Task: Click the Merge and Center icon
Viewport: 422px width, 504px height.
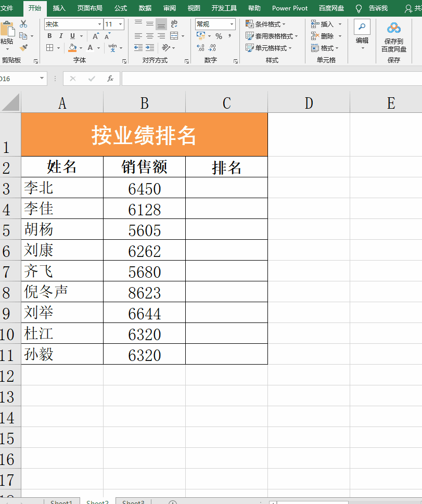Action: point(174,36)
